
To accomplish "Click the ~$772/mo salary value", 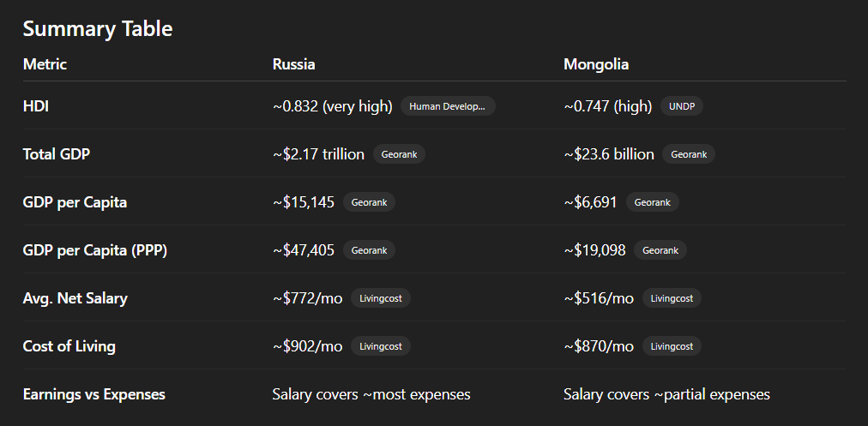I will tap(307, 299).
